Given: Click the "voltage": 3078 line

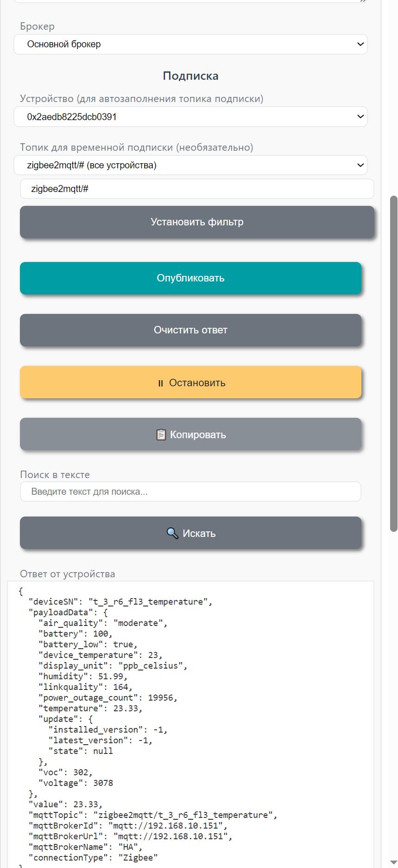Looking at the screenshot, I should pos(76,783).
